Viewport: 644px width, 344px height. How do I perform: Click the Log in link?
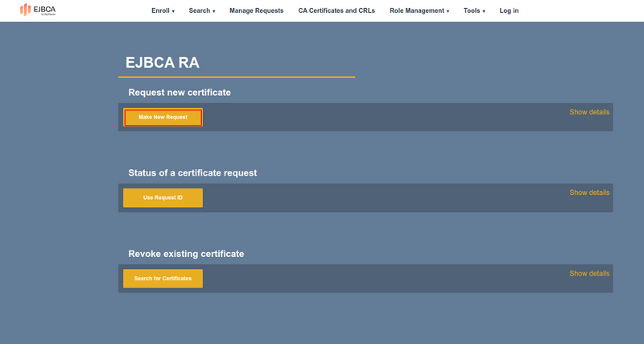coord(509,10)
